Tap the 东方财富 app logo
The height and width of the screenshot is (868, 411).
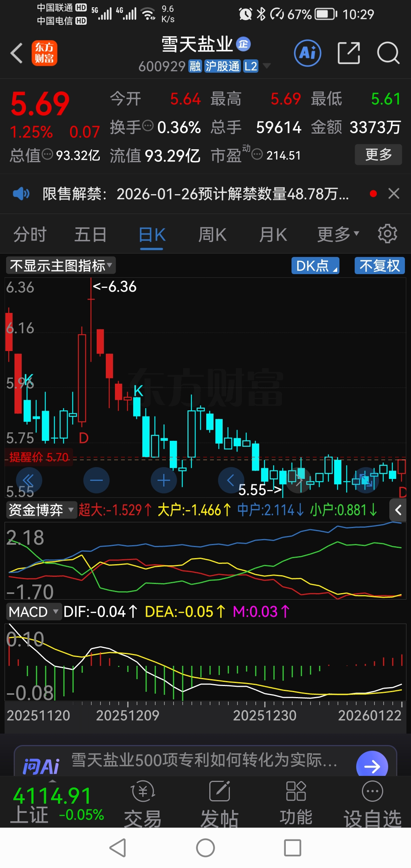click(x=45, y=53)
